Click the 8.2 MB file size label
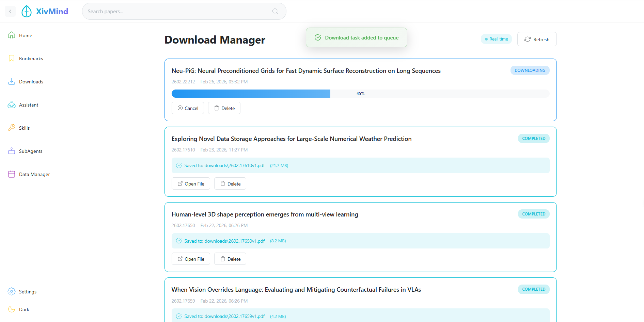This screenshot has width=644, height=322. point(278,241)
